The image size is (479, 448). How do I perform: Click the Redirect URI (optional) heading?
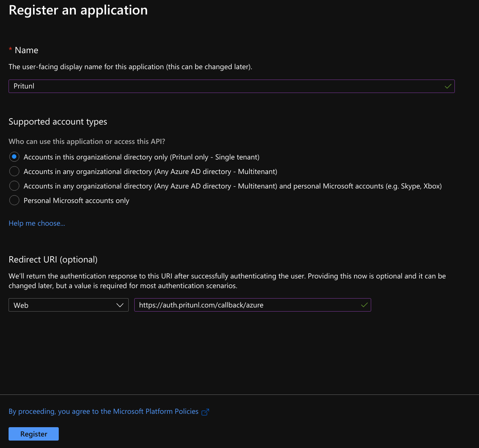click(53, 260)
